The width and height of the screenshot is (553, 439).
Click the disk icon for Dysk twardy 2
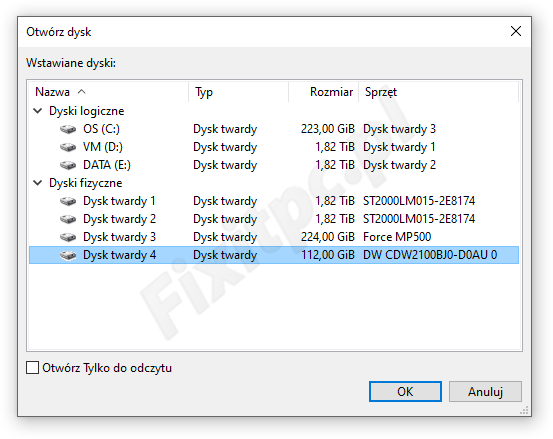(x=68, y=219)
